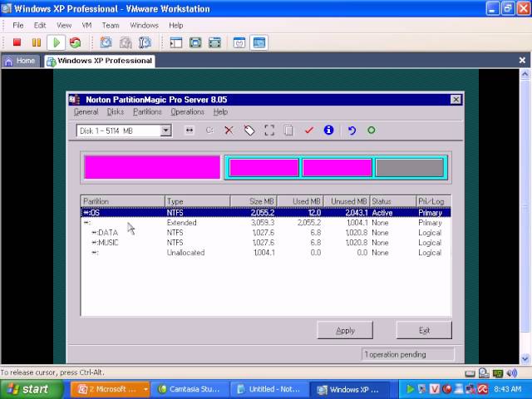Click the PartitionMagic create partition C: icon
Image resolution: width=532 pixels, height=399 pixels.
point(209,131)
